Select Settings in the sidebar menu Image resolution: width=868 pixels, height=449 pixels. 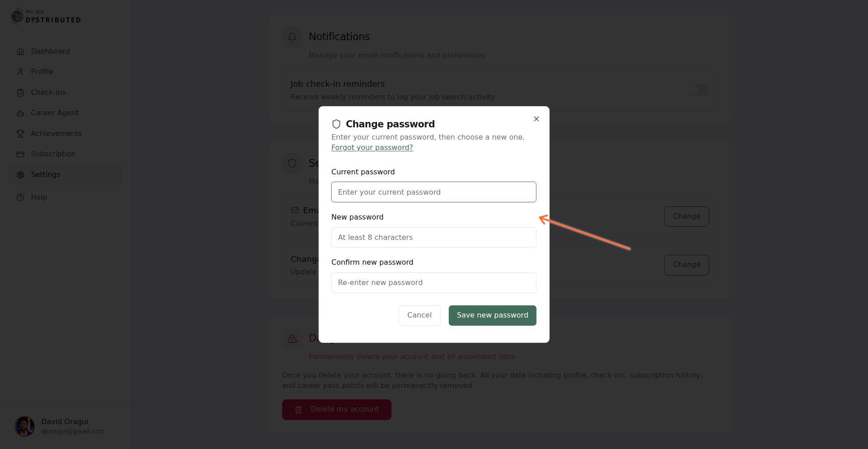click(x=45, y=175)
